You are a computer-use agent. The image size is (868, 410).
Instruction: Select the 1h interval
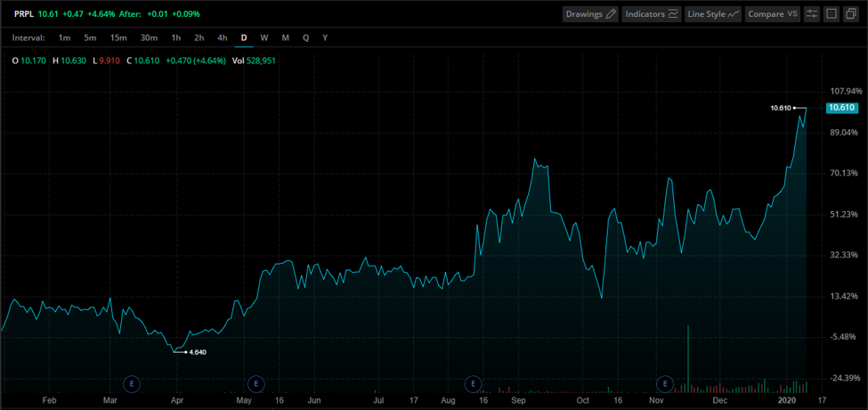[x=176, y=37]
